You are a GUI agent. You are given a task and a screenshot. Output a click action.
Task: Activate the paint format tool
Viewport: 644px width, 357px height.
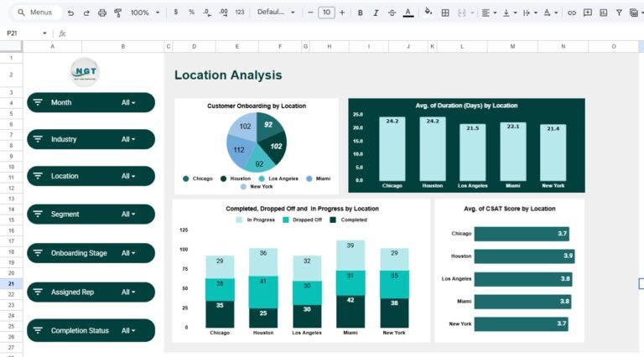[118, 13]
